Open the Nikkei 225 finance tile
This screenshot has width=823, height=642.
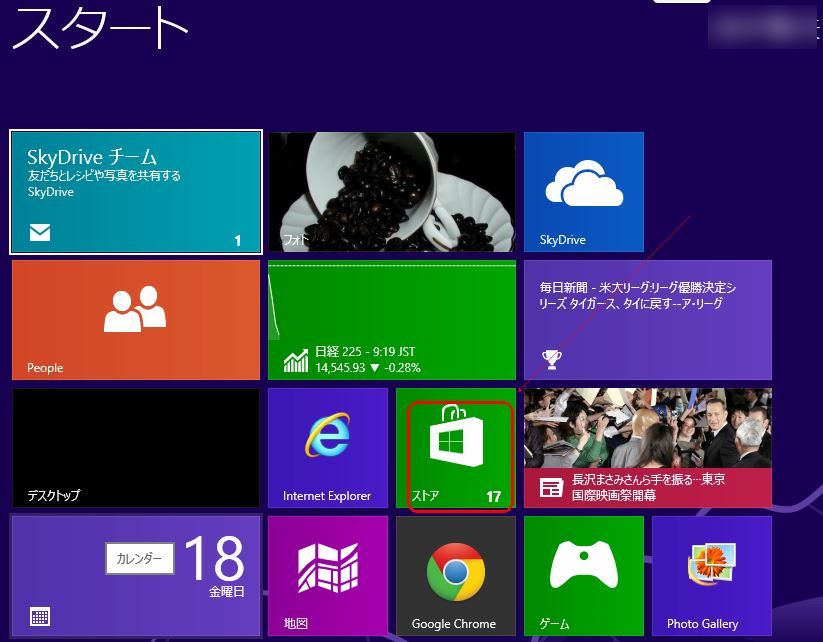pyautogui.click(x=392, y=320)
